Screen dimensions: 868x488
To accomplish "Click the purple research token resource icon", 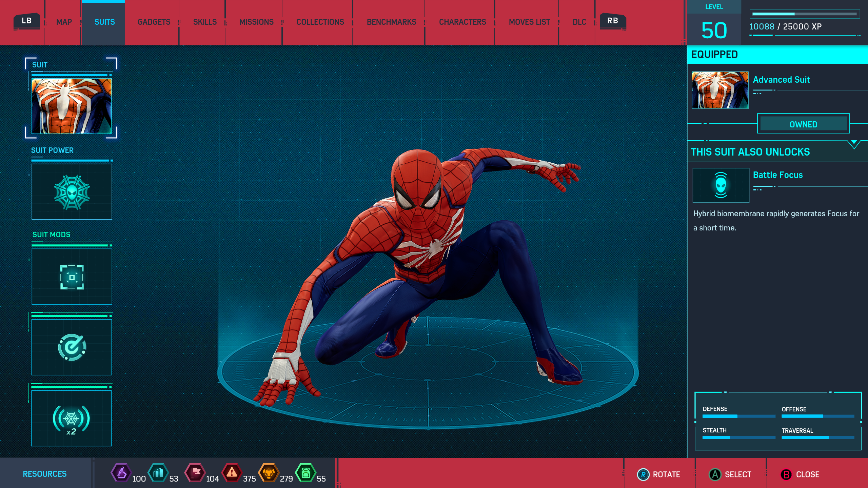I will [x=121, y=472].
